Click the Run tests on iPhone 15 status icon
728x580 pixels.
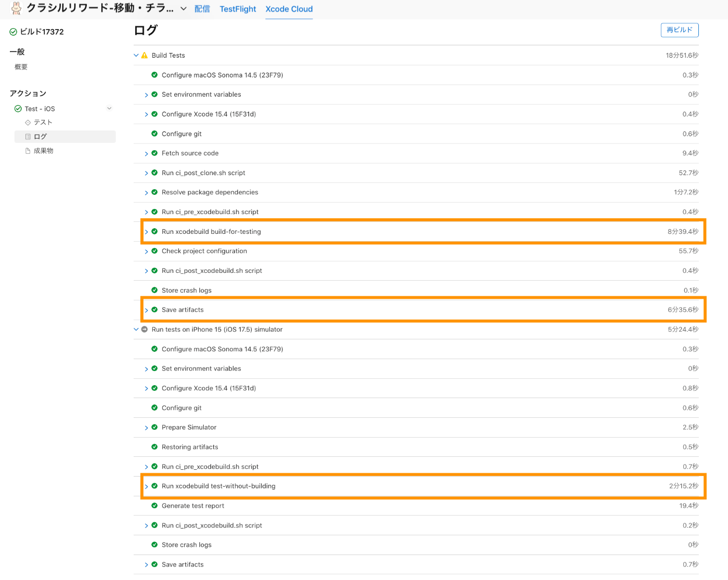tap(145, 329)
